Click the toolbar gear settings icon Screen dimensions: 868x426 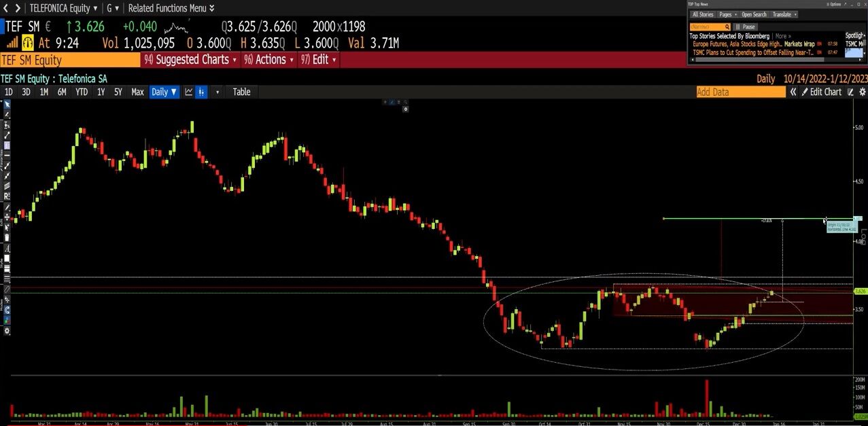pos(7,331)
